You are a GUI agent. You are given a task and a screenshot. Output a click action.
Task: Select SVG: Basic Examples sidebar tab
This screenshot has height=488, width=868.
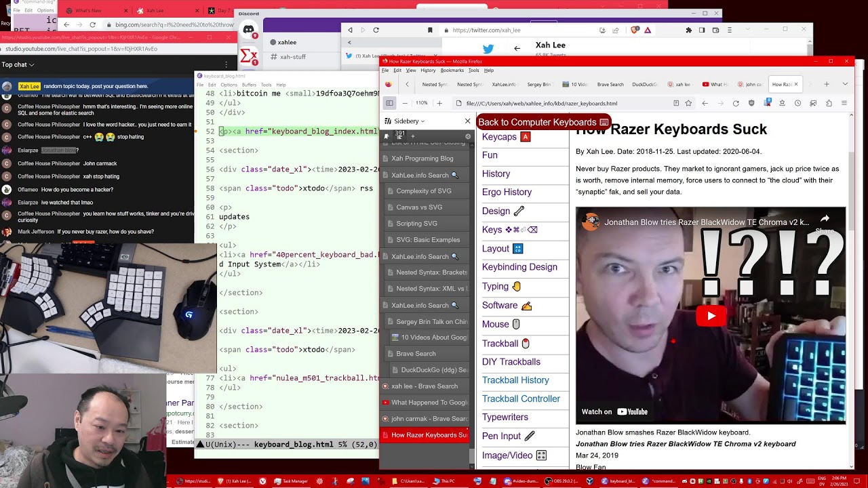428,240
